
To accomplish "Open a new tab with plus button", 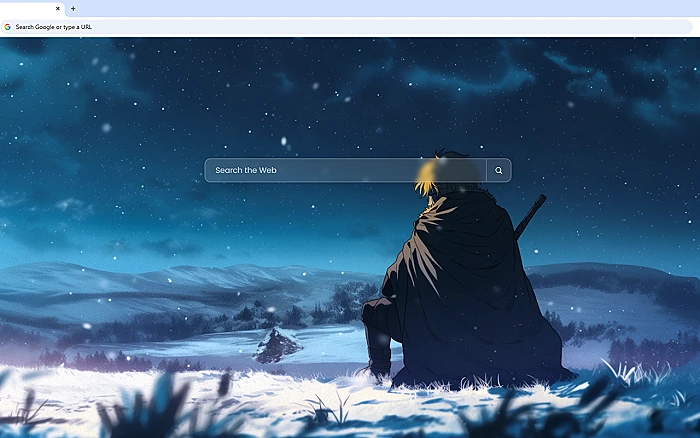I will pos(73,8).
